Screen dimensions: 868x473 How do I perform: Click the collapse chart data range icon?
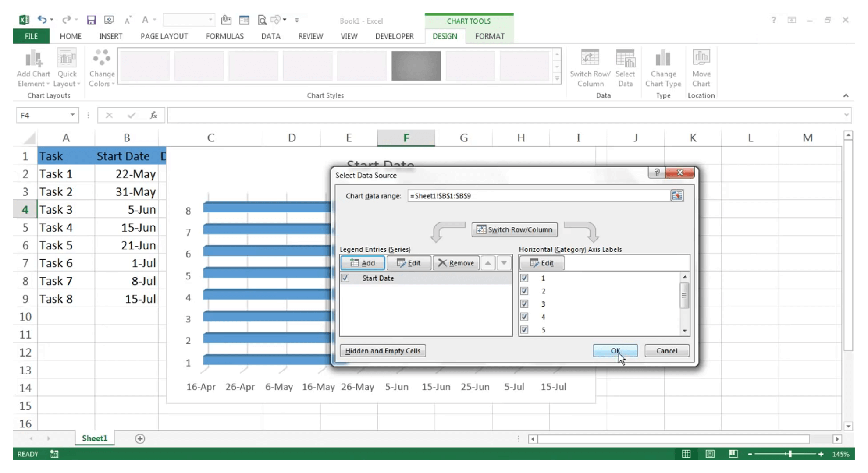point(677,196)
